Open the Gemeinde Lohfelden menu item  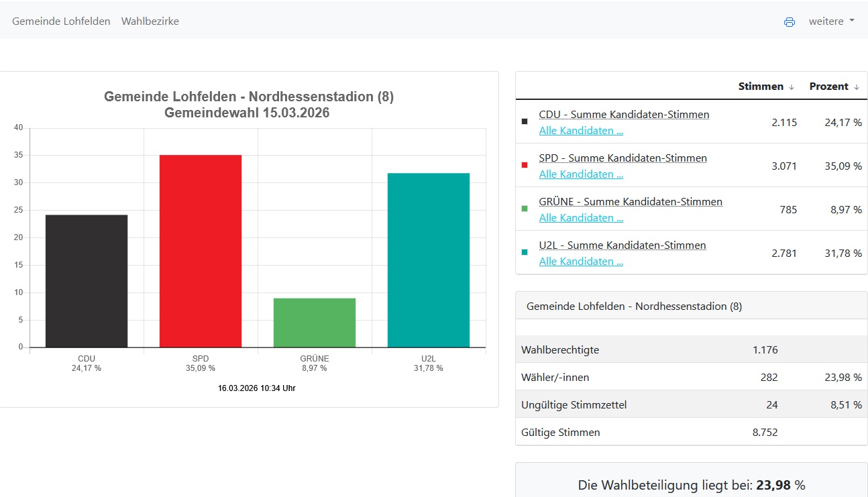click(61, 21)
